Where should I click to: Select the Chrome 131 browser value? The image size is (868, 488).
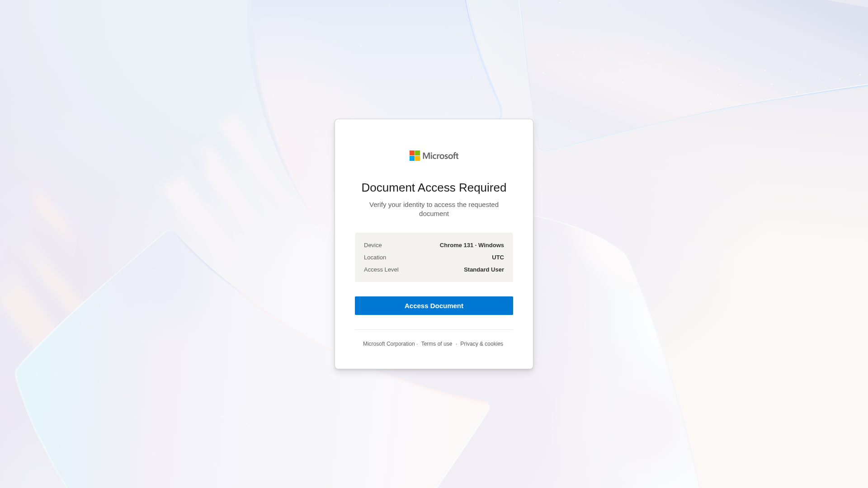[x=457, y=245]
